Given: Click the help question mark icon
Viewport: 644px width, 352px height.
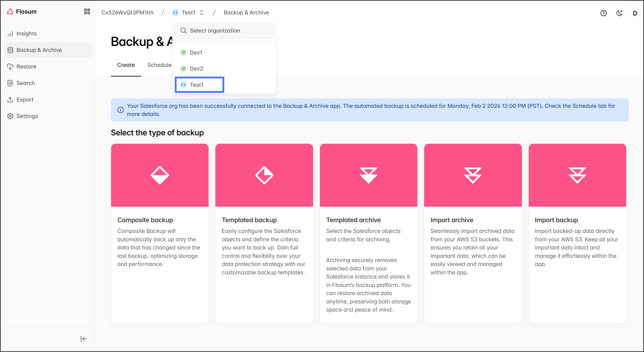Looking at the screenshot, I should click(603, 13).
